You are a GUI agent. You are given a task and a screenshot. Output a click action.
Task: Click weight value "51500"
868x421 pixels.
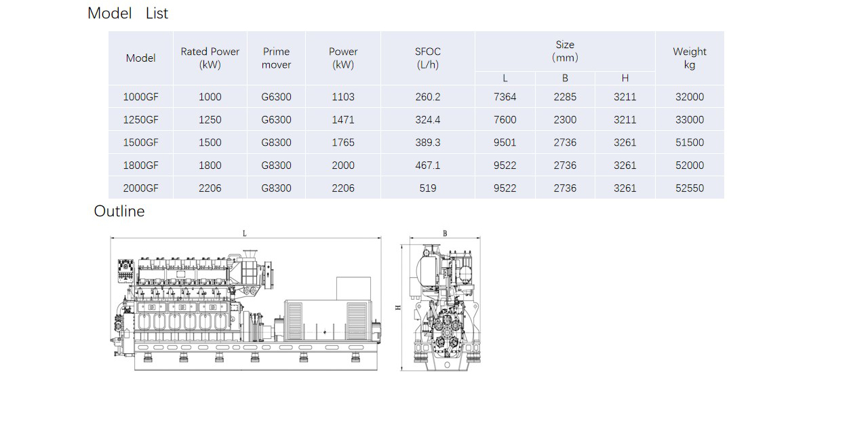[690, 142]
